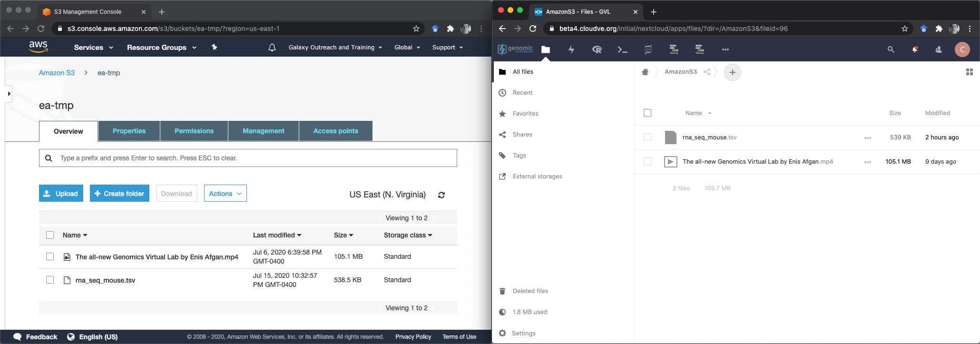Open the Management tab
Viewport: 980px width, 344px height.
coord(264,131)
